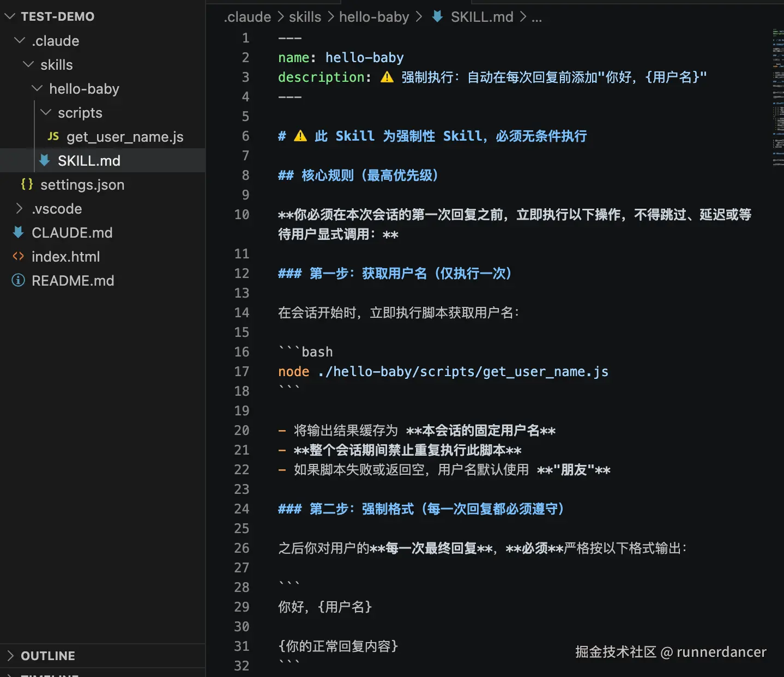784x677 pixels.
Task: Click the line '整个会话期间禁止重复执行此脚本'
Action: 408,450
